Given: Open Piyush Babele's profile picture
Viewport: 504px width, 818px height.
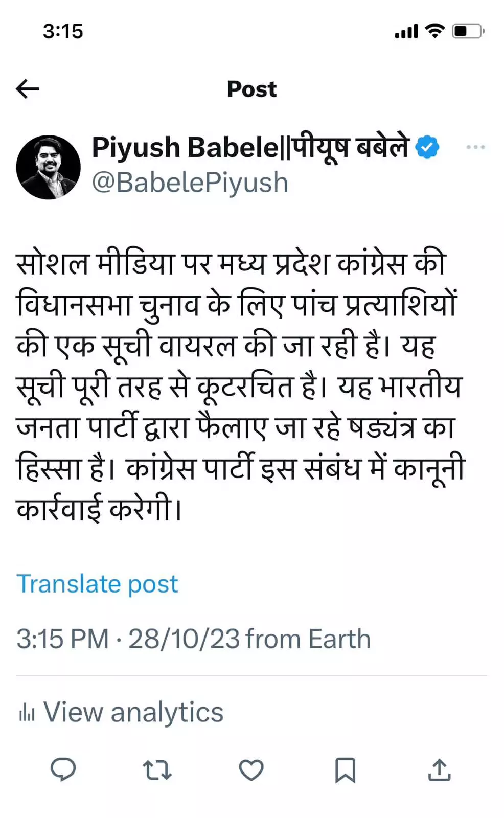Looking at the screenshot, I should (49, 167).
